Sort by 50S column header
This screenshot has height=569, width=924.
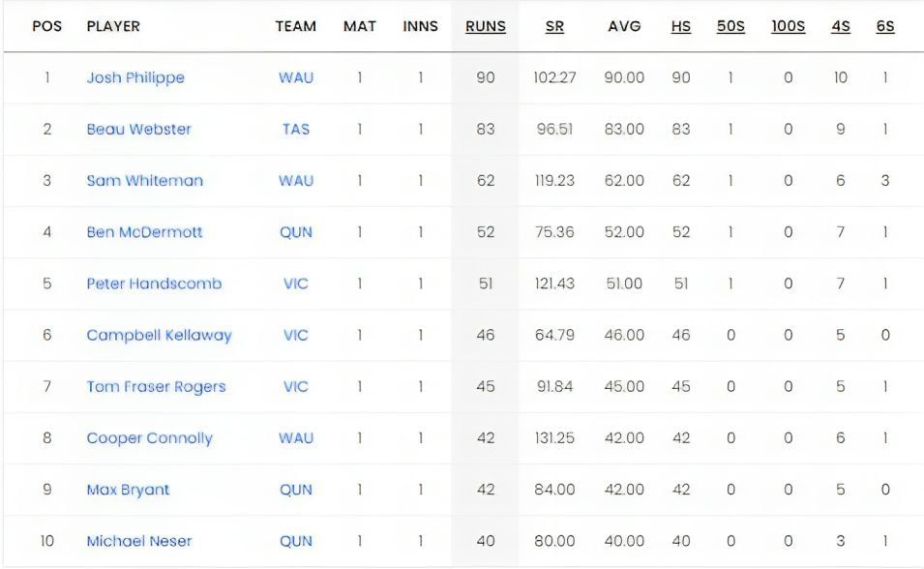(x=730, y=27)
